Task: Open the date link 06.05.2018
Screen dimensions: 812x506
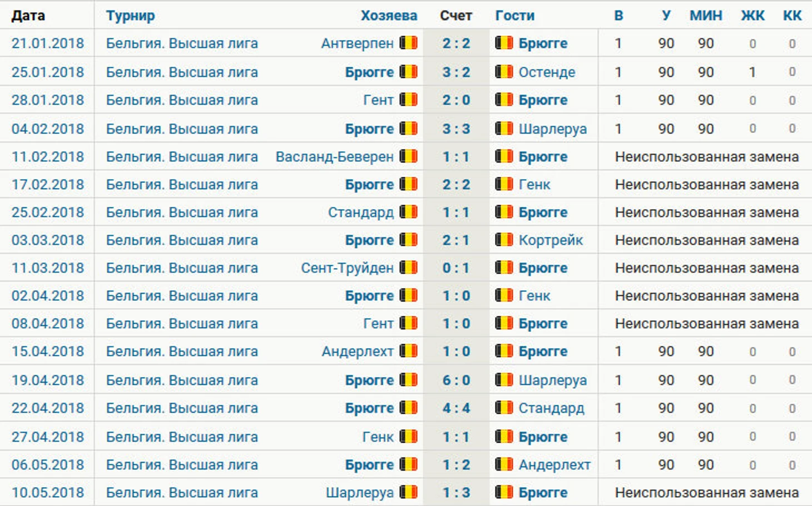Action: (x=48, y=464)
